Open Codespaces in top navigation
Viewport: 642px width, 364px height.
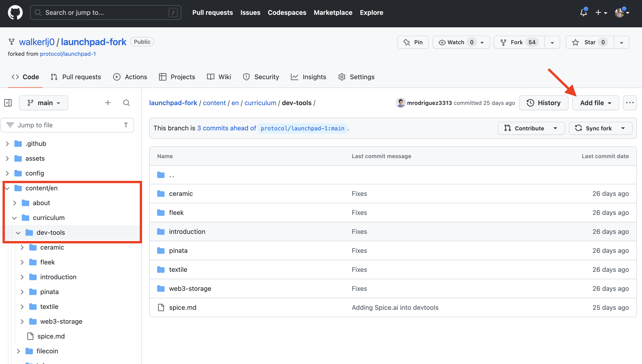coord(287,13)
